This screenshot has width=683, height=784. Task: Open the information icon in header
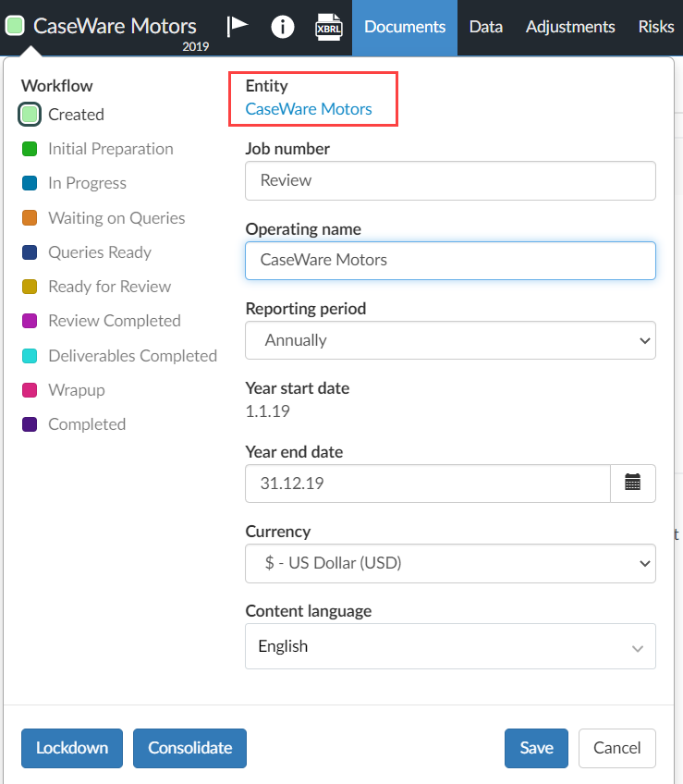pos(283,27)
